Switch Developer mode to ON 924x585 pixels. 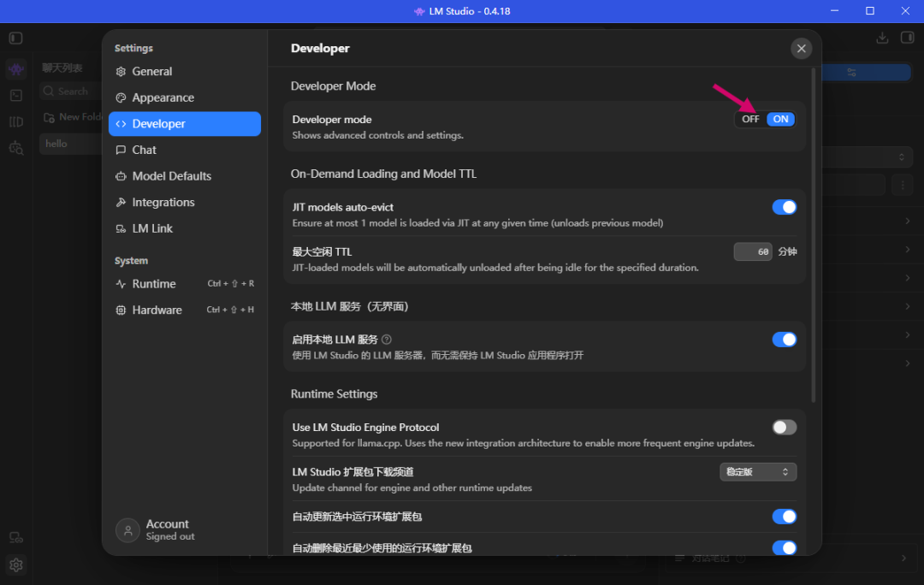coord(781,119)
